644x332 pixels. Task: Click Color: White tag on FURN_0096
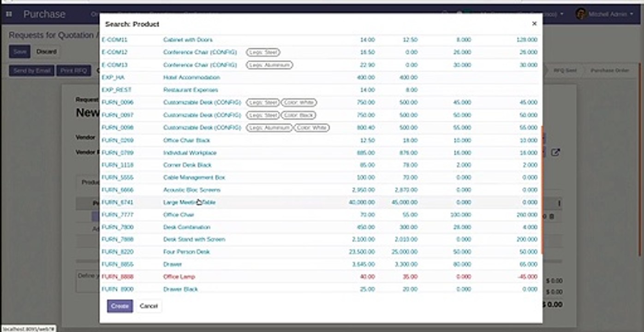(x=299, y=102)
